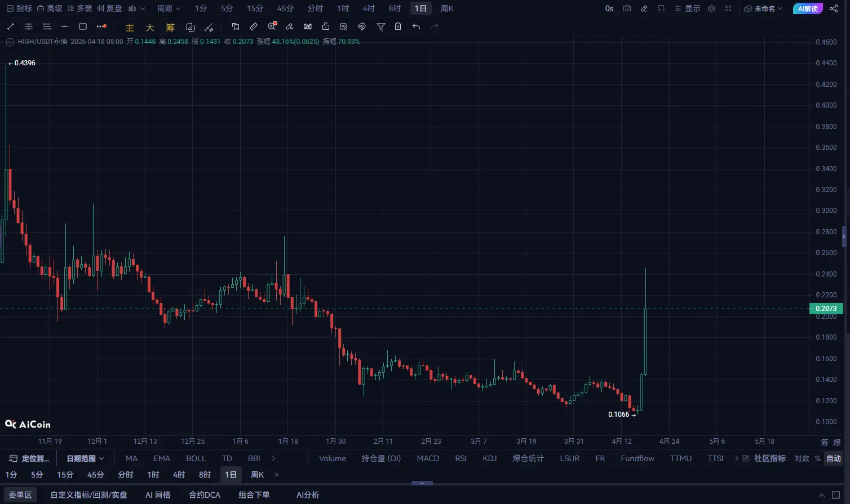Open the 未命名 layout dropdown
Screen dimensions: 850x504
coord(764,8)
